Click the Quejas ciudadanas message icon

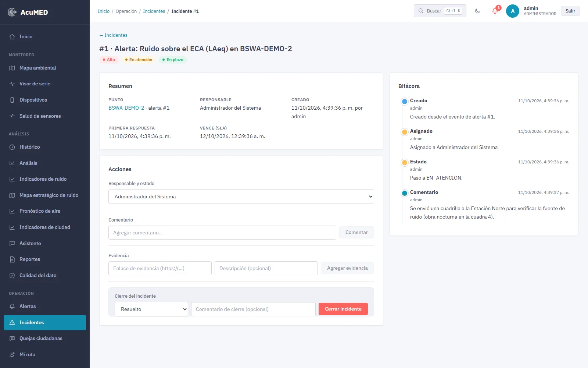tap(12, 339)
